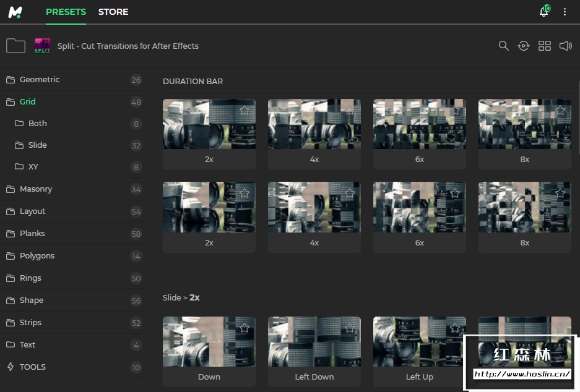
Task: Open the notifications bell icon
Action: coord(543,12)
